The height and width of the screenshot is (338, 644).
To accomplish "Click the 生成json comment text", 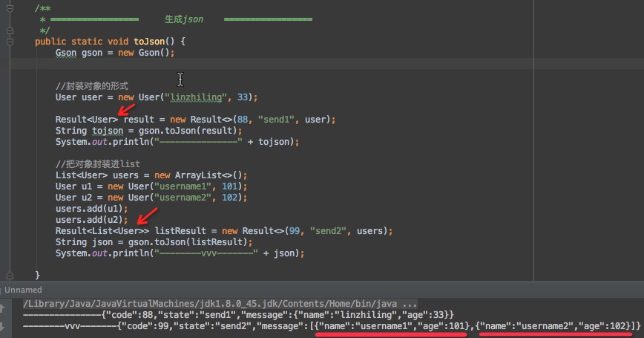I will [184, 19].
